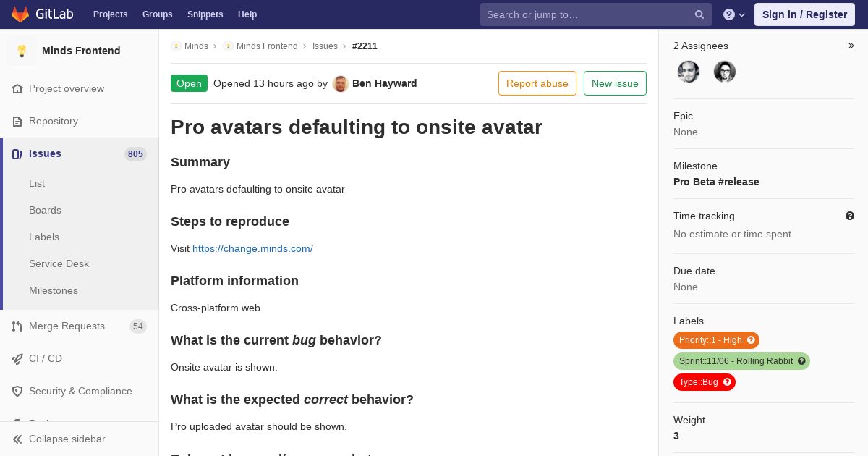Click the Merge Requests icon
Image resolution: width=868 pixels, height=456 pixels.
point(17,326)
